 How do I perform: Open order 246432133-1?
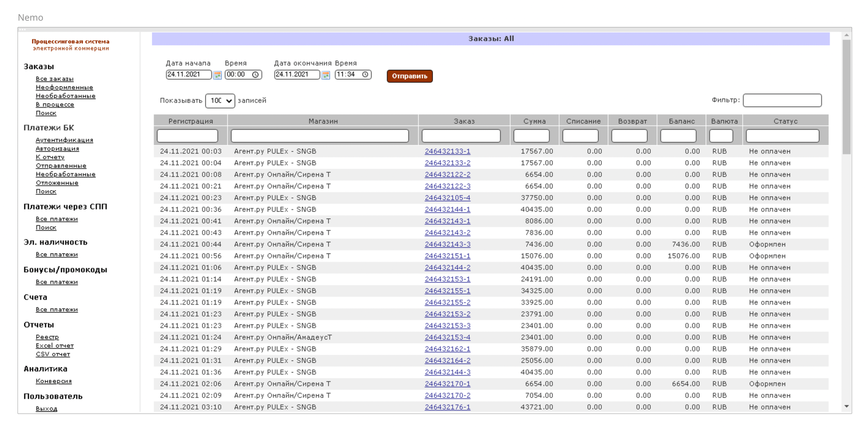tap(447, 151)
